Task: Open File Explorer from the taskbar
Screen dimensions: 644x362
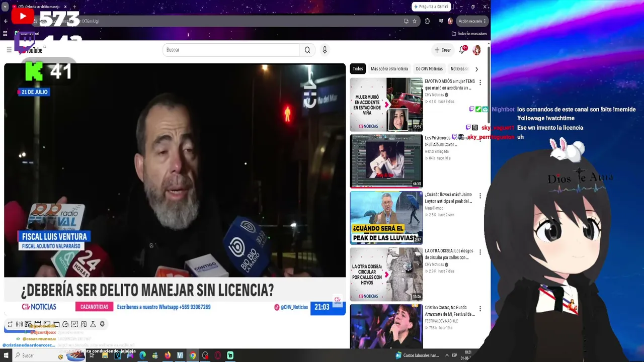Action: coord(105,355)
